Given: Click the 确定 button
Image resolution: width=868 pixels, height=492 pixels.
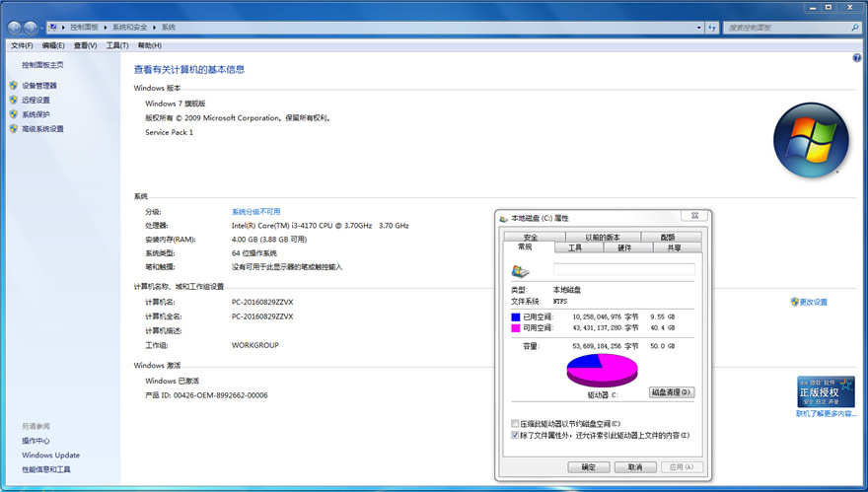Looking at the screenshot, I should click(589, 467).
